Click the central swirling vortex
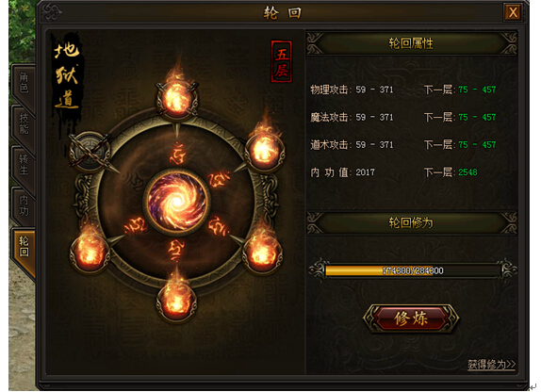541x392 pixels. coord(177,202)
